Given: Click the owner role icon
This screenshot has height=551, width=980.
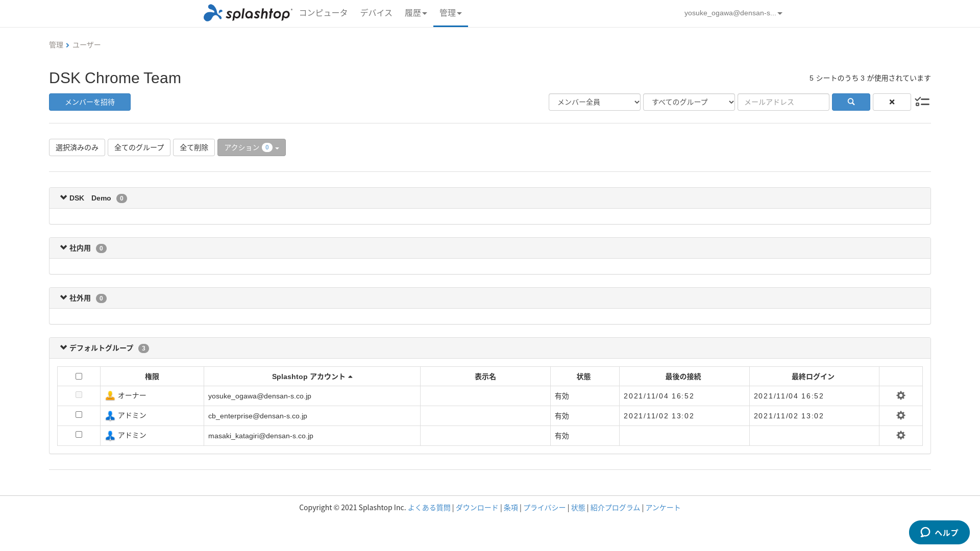Looking at the screenshot, I should coord(110,396).
